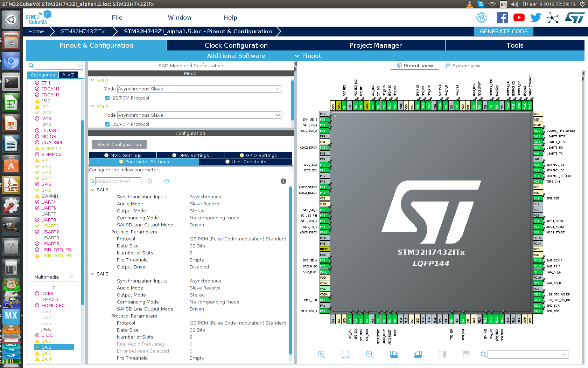Open the pin search combo box
The height and width of the screenshot is (368, 588).
coord(528,354)
